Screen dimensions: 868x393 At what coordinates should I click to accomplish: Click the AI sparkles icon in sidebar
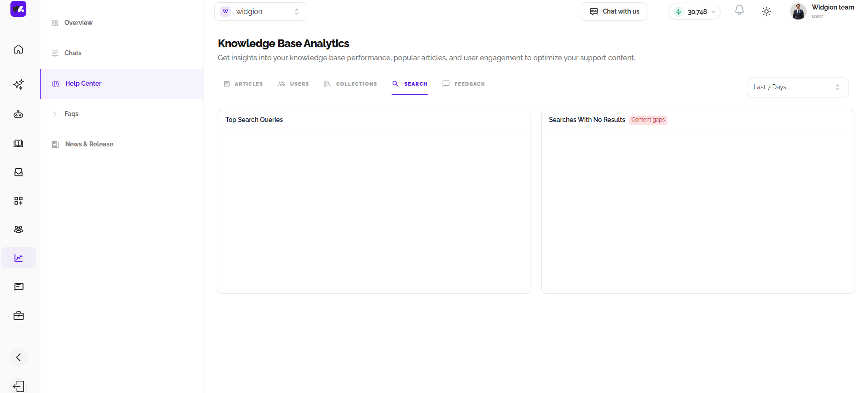(x=18, y=84)
